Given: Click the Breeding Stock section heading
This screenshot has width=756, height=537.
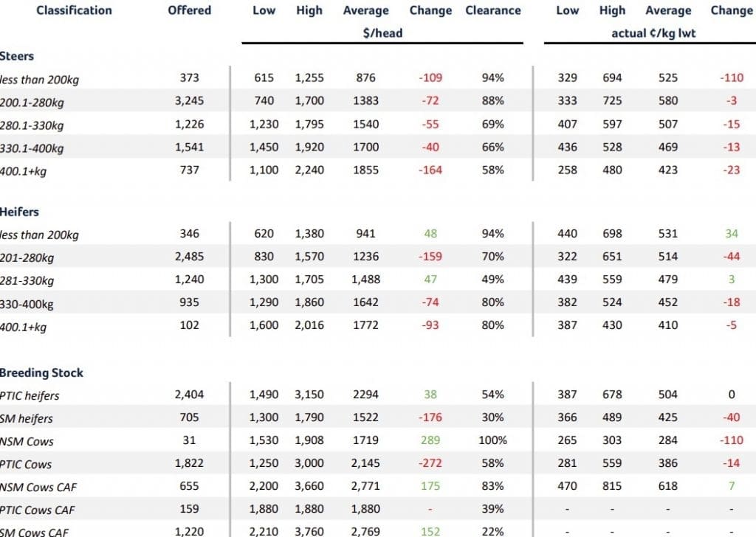Looking at the screenshot, I should click(41, 373).
